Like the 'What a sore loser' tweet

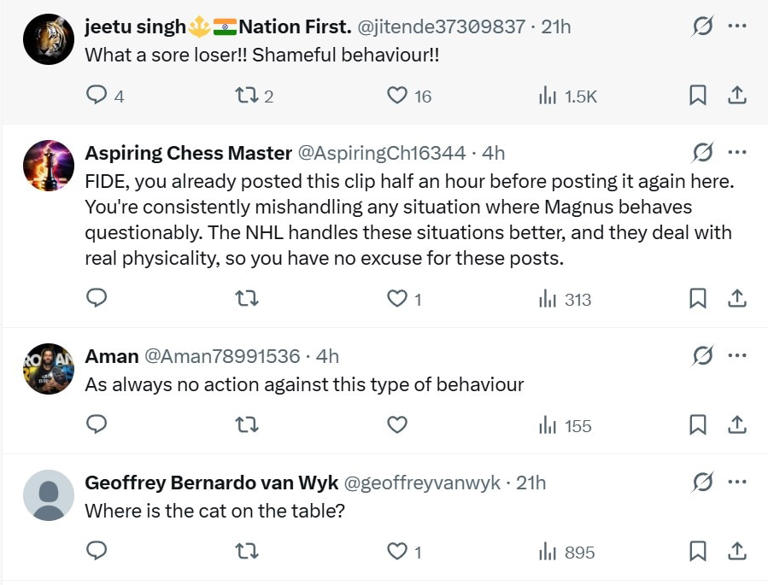coord(397,96)
